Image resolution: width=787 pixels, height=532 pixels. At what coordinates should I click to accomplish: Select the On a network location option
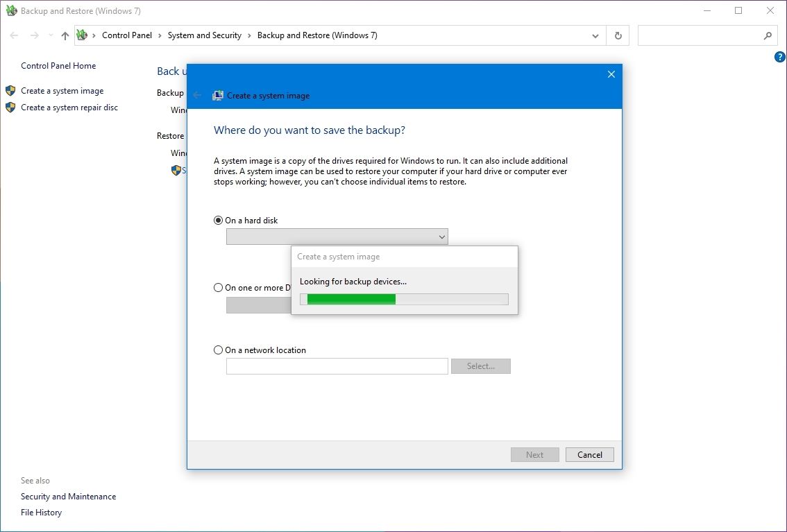(x=218, y=350)
